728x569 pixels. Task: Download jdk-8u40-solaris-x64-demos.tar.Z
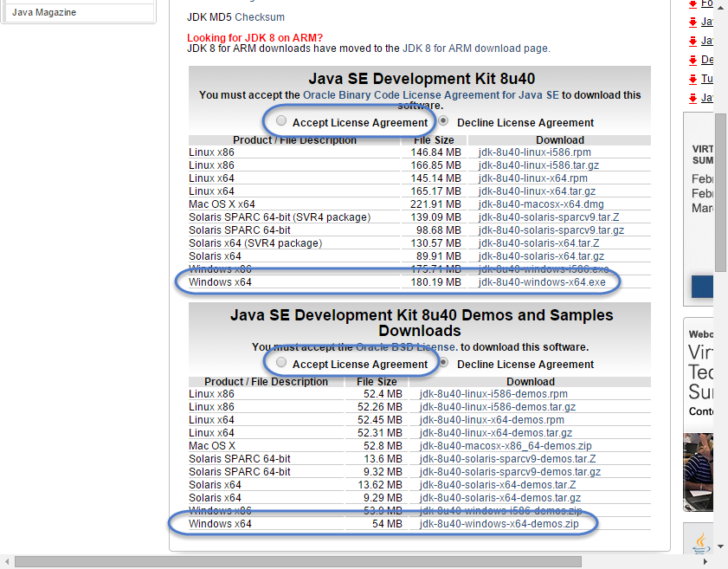click(498, 485)
